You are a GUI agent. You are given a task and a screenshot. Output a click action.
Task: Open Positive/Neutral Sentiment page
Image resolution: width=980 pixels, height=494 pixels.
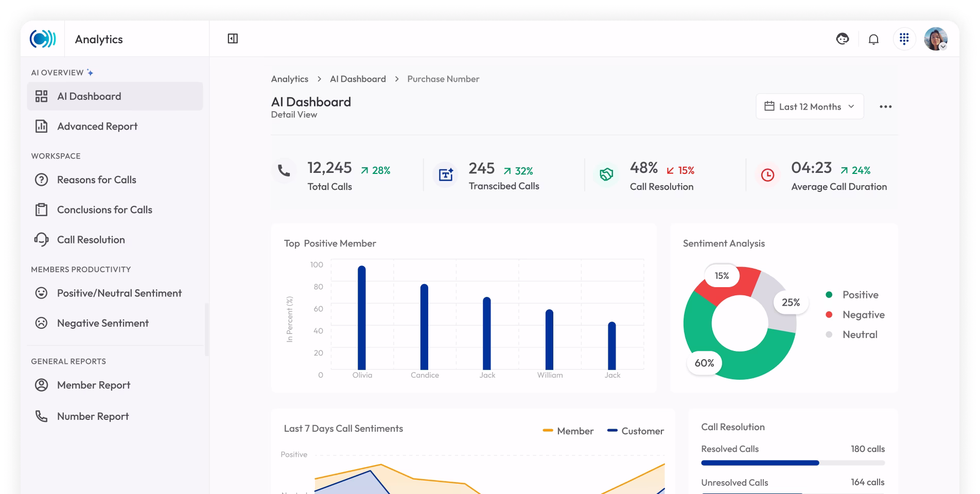point(115,293)
